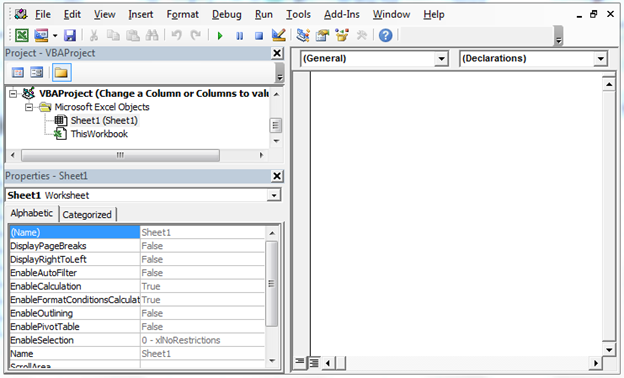Open the Project Explorer toolbar icon

[x=303, y=35]
